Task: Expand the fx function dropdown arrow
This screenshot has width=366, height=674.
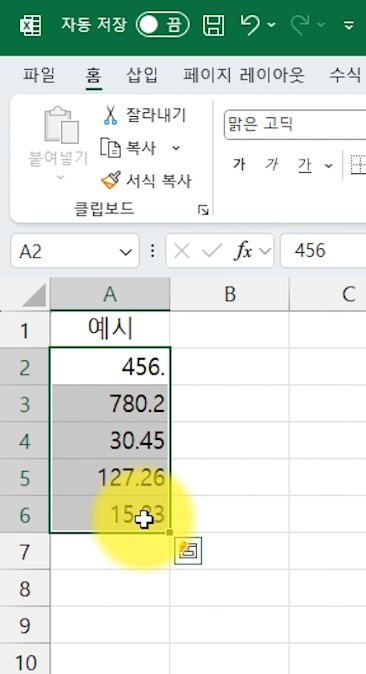Action: (265, 251)
